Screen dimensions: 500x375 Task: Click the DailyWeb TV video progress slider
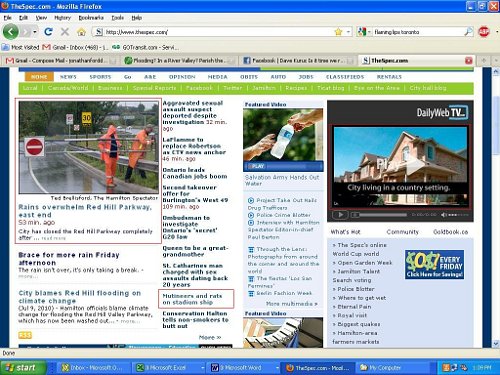coord(379,215)
